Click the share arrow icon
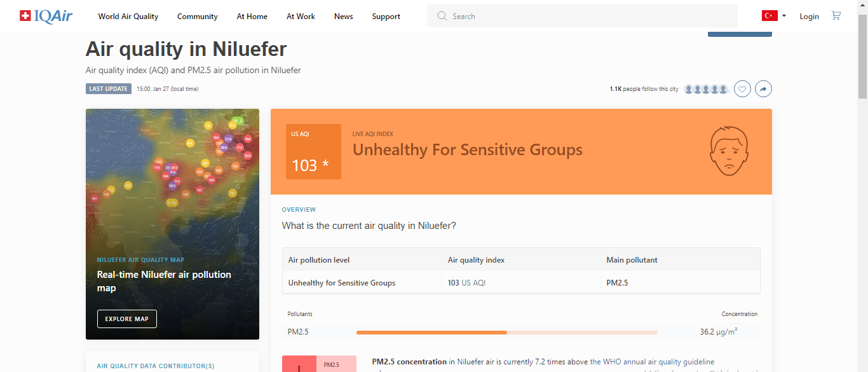Image resolution: width=868 pixels, height=372 pixels. (763, 89)
